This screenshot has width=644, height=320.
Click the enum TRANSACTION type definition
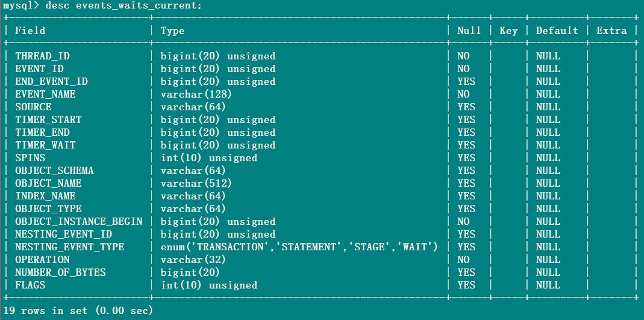[x=299, y=247]
